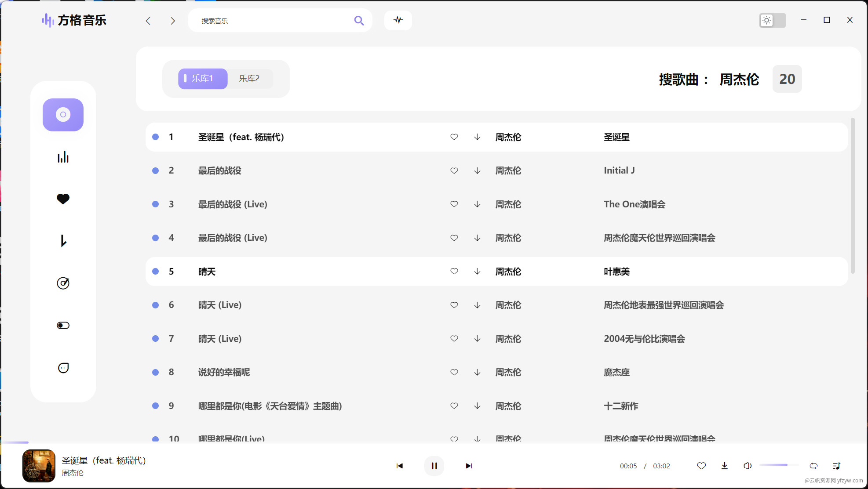Viewport: 868px width, 489px height.
Task: Like 哪里都是你 from album 十二新作
Action: [454, 406]
